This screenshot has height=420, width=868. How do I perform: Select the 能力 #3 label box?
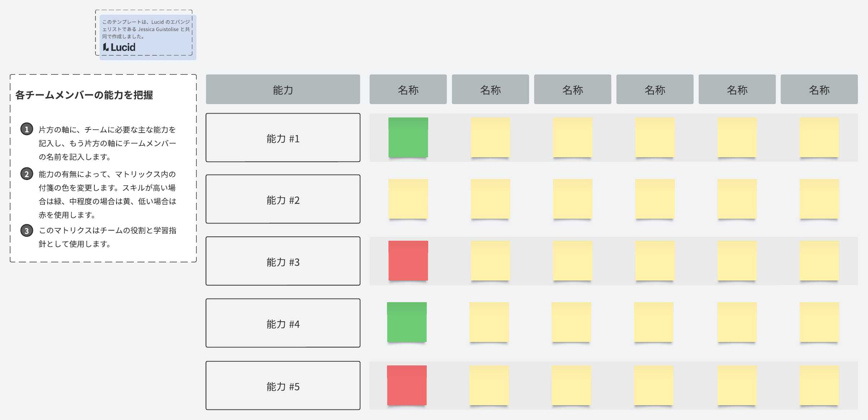point(283,261)
